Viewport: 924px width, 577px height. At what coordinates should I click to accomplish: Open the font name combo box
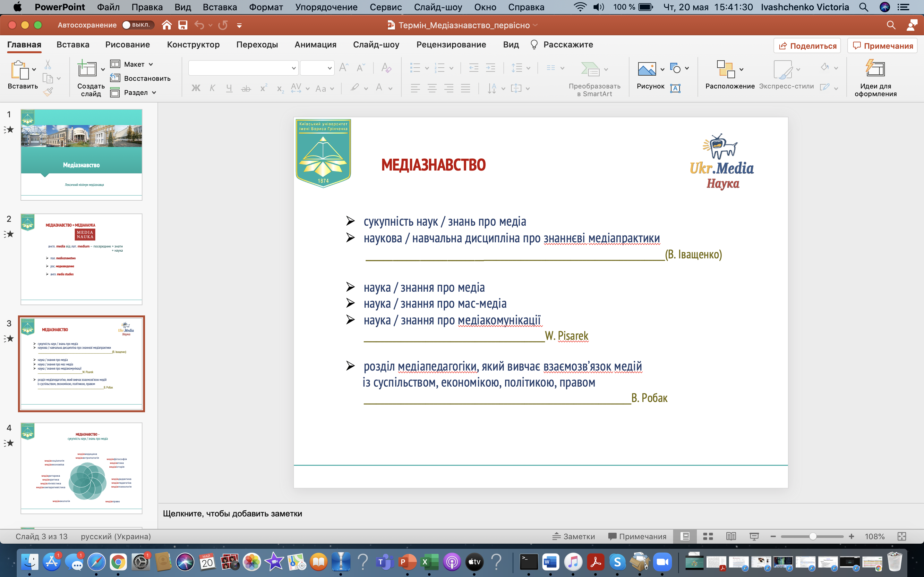[243, 68]
